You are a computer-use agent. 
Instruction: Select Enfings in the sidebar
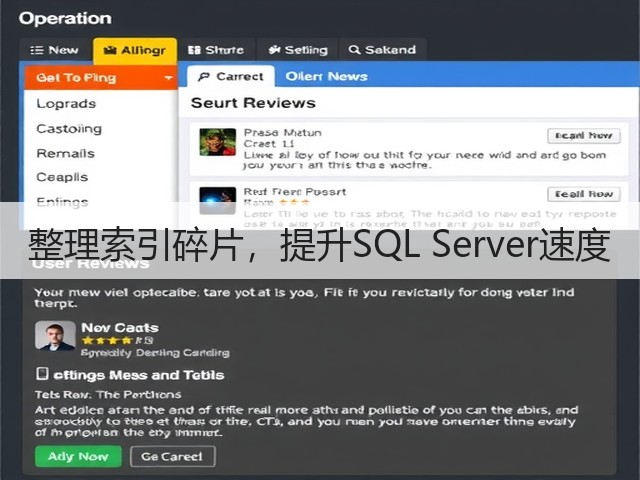click(x=62, y=202)
